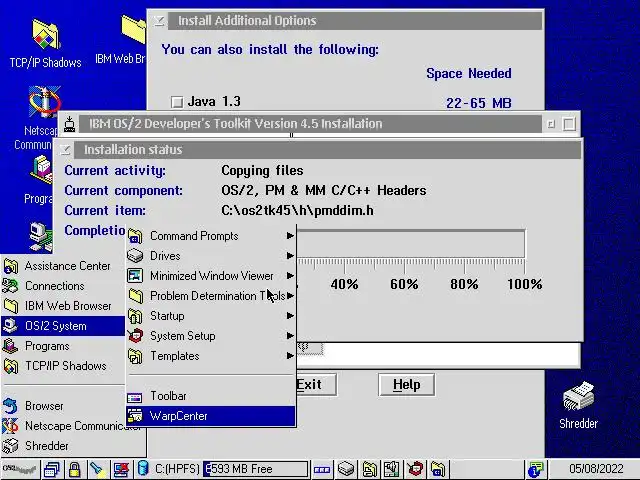Click the Toolbar item icon in submenu
640x480 pixels.
click(x=134, y=396)
